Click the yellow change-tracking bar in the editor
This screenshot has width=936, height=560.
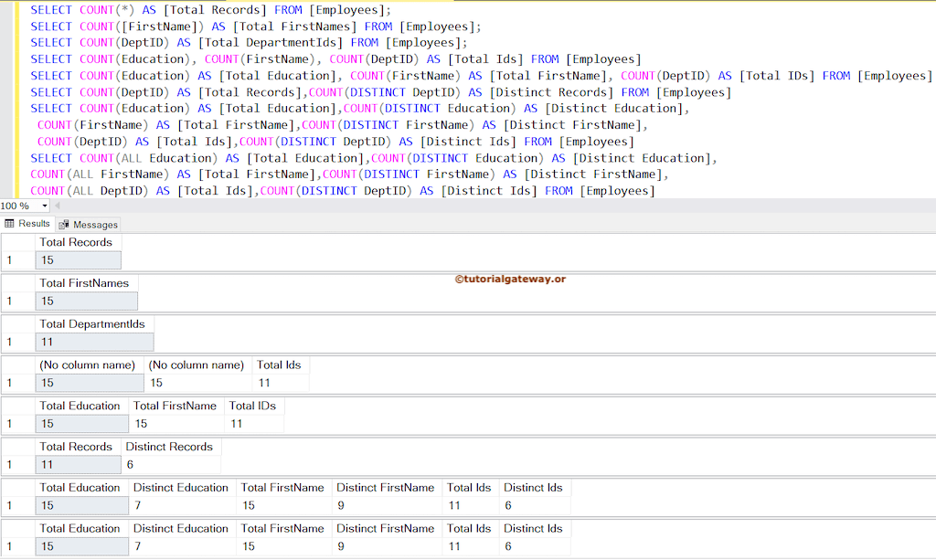(22, 91)
